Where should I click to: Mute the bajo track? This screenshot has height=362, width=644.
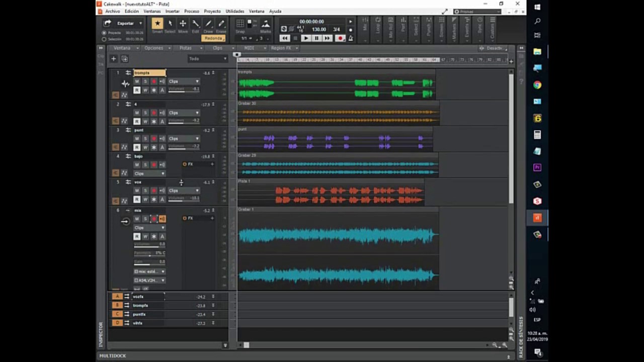coord(137,164)
